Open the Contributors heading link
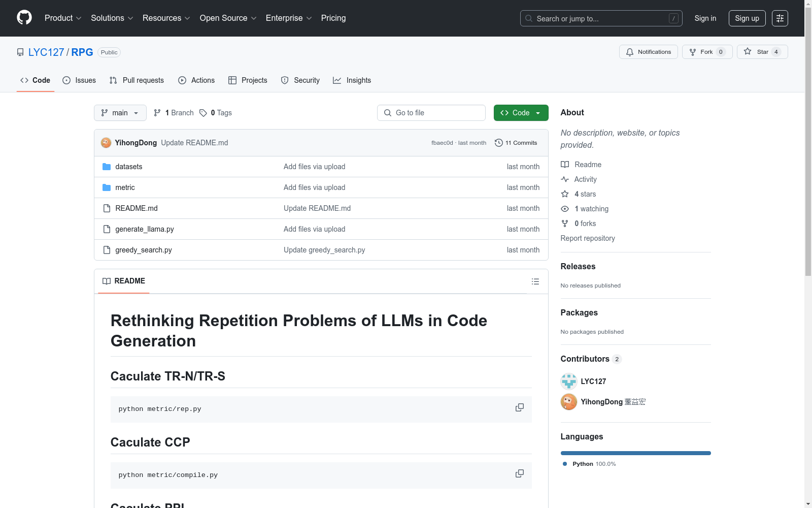This screenshot has height=508, width=812. tap(591, 359)
